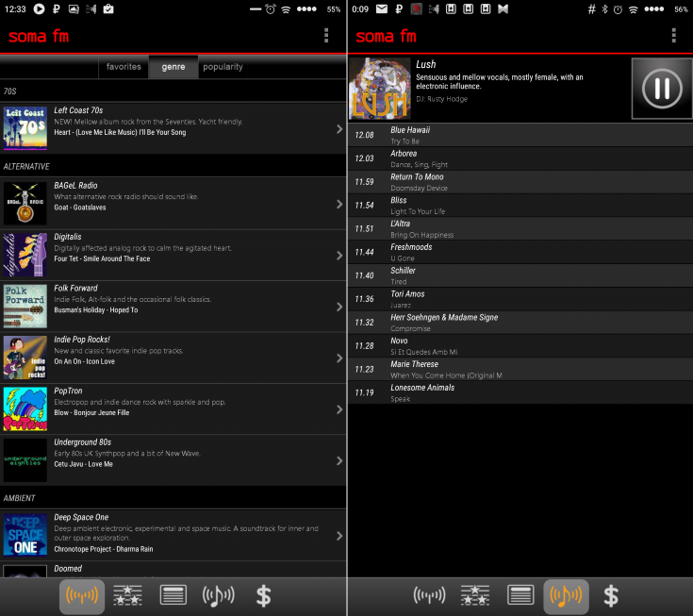Viewport: 693px width, 616px height.
Task: Tap Wi-Fi icon in left status bar
Action: point(286,9)
